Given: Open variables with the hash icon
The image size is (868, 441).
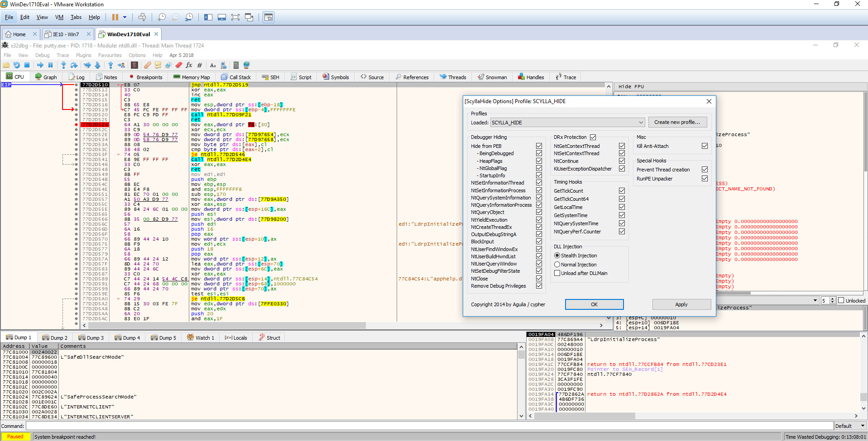Looking at the screenshot, I should pos(200,65).
